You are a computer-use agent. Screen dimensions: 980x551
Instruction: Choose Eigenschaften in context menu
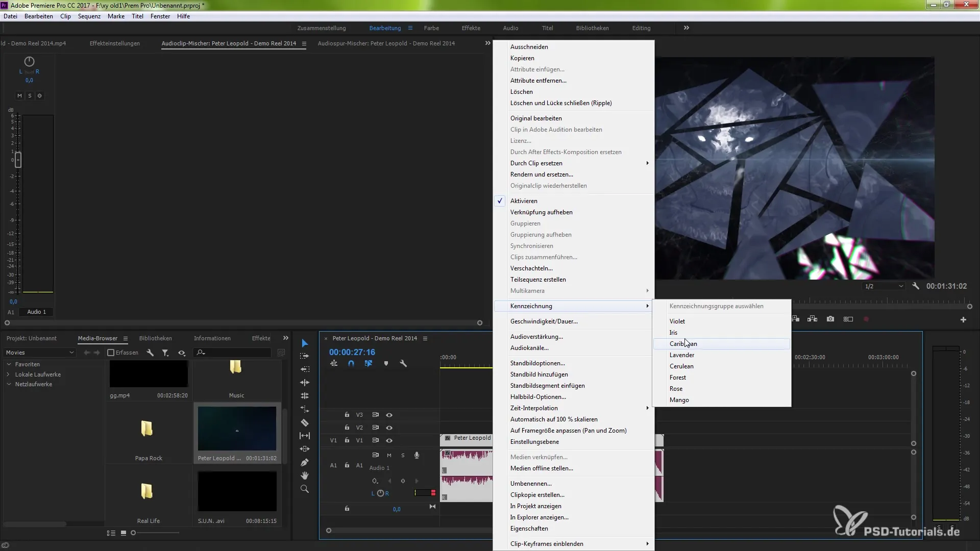coord(574,529)
